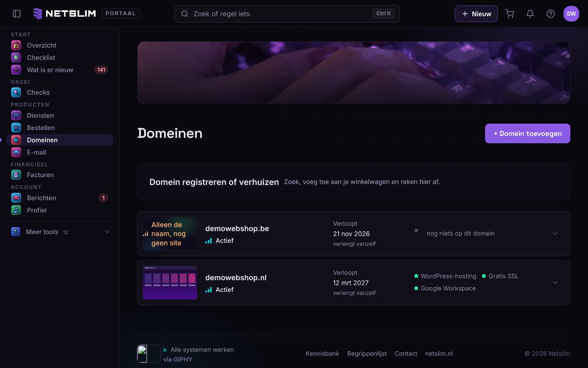Click the hero keyboard banner image

[x=354, y=73]
